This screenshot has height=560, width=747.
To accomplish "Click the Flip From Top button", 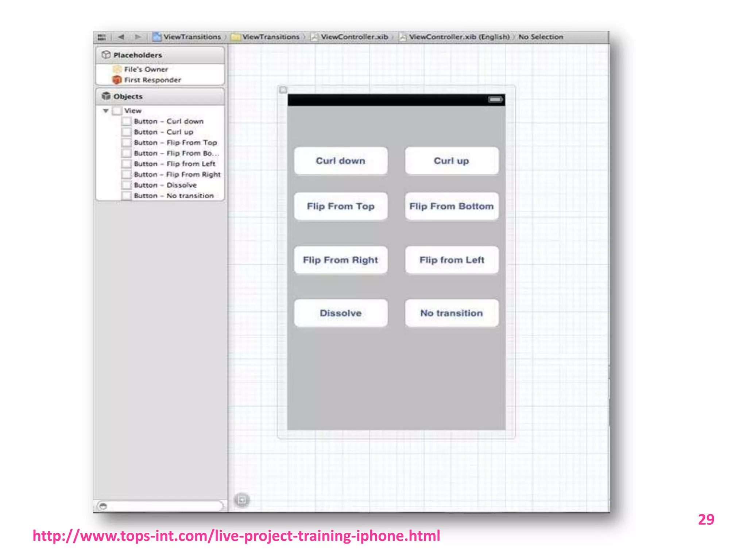I will click(341, 206).
